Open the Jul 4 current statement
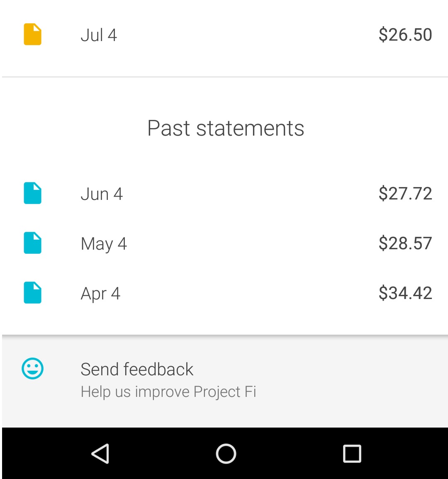 click(x=99, y=35)
